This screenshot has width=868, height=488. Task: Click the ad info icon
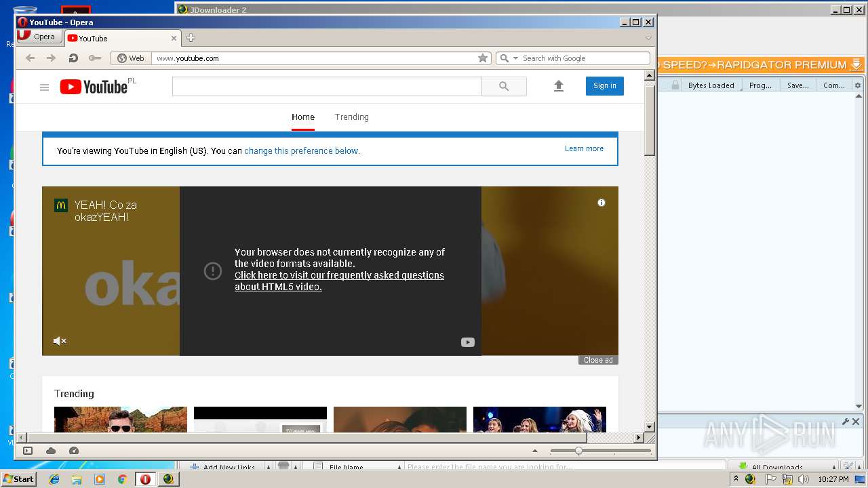tap(601, 203)
